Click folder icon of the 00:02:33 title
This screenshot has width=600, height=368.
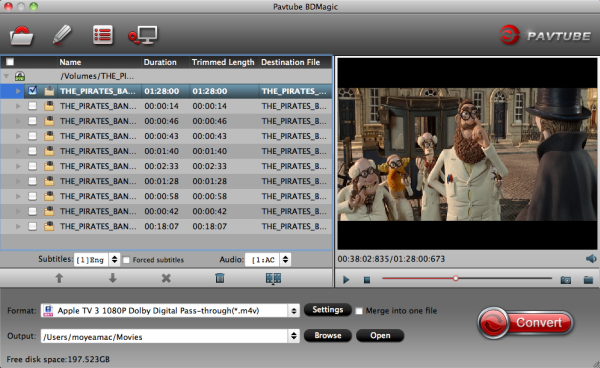click(49, 166)
